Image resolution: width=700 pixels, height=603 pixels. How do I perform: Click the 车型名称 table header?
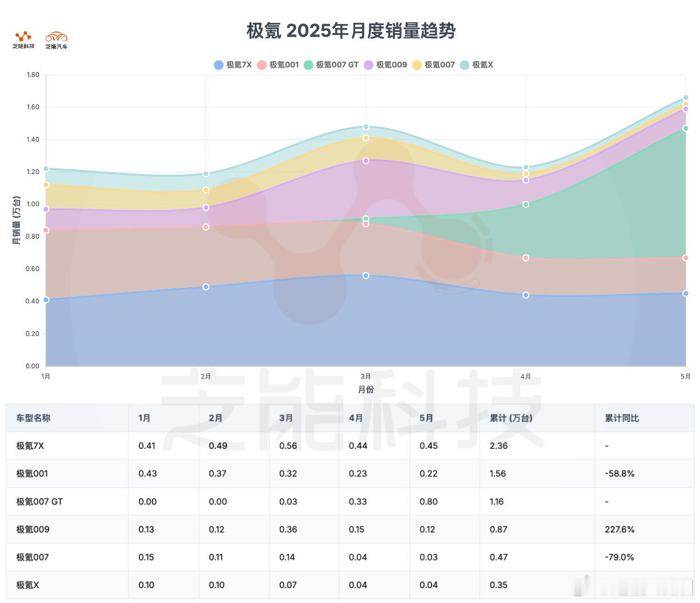(33, 418)
